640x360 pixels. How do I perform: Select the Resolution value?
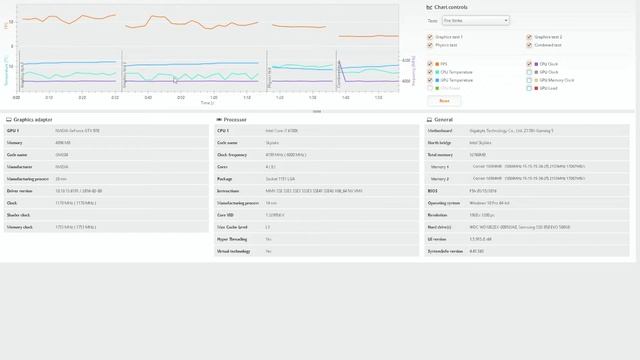click(482, 215)
